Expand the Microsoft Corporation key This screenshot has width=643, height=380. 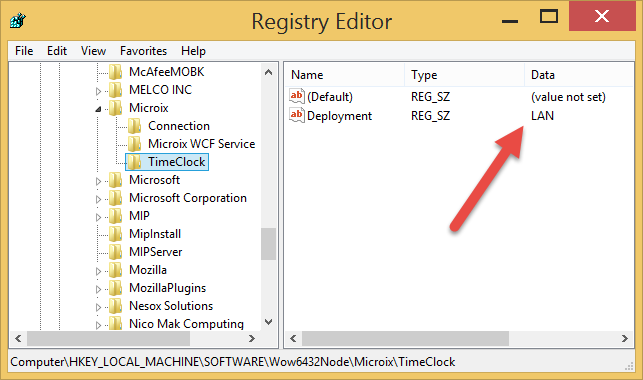point(98,199)
